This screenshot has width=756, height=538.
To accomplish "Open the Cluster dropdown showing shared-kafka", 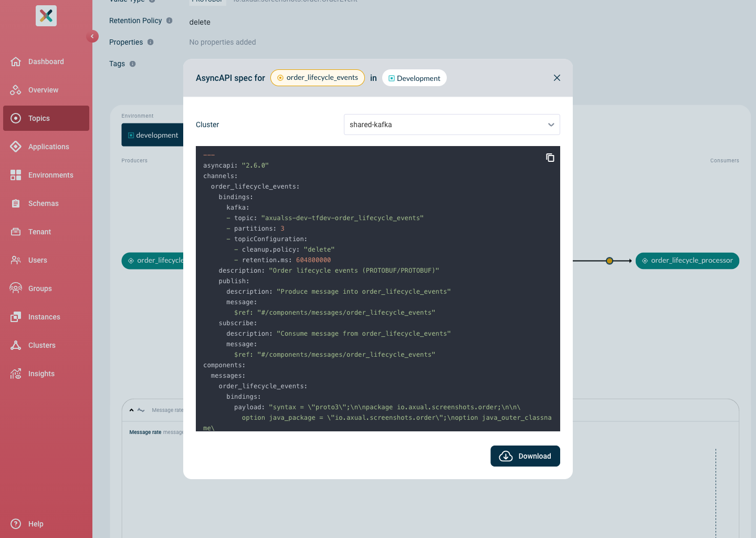I will [x=452, y=125].
